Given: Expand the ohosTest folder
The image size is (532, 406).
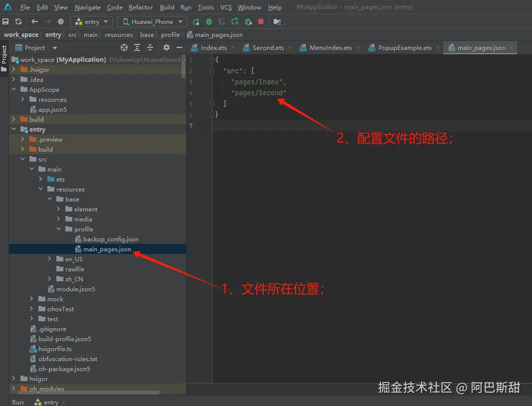Looking at the screenshot, I should tap(31, 309).
